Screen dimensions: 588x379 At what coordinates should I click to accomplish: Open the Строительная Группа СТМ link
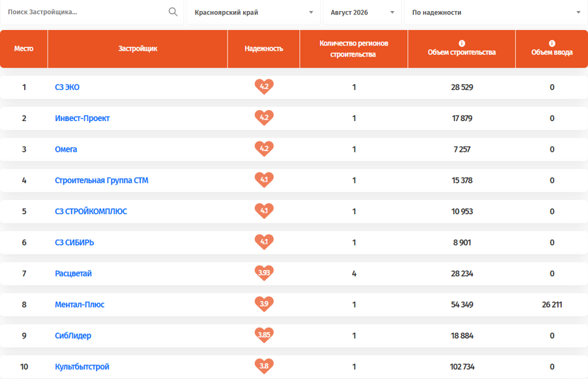pyautogui.click(x=102, y=180)
